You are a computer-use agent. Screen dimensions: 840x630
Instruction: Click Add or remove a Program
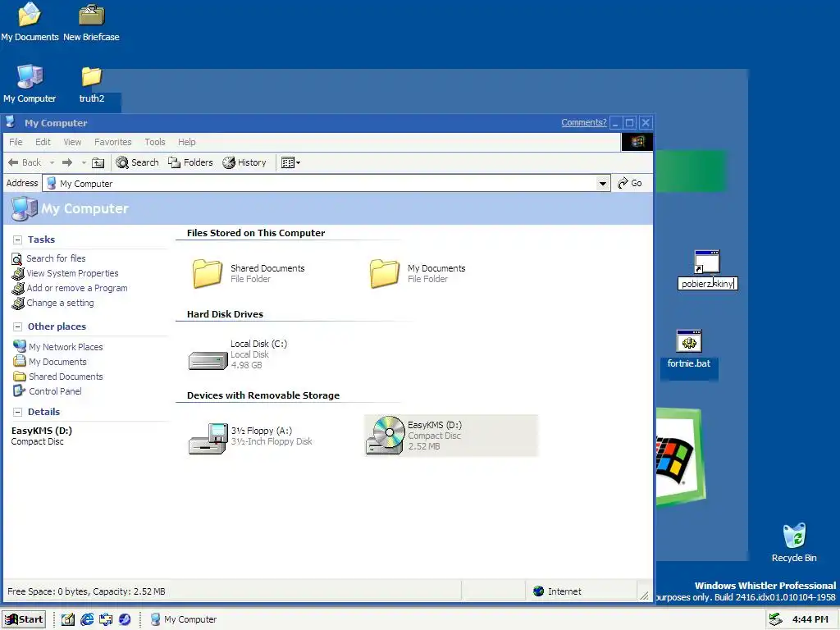click(70, 288)
